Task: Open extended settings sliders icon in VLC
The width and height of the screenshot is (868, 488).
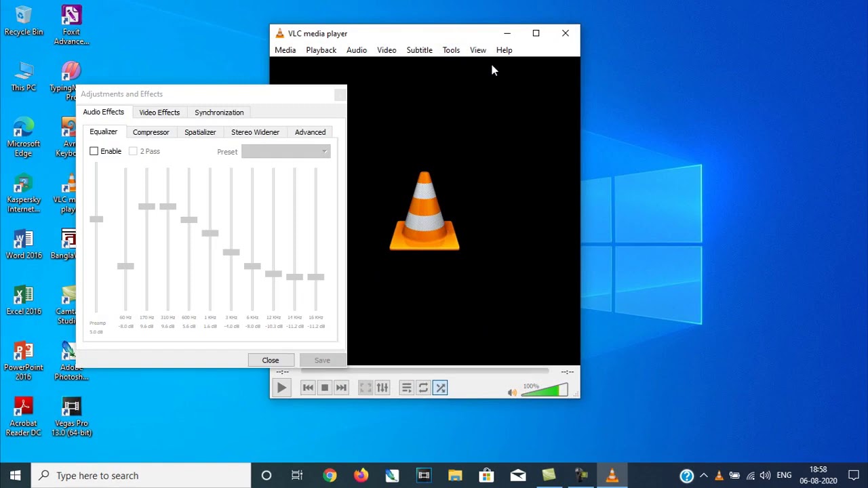Action: (x=382, y=388)
